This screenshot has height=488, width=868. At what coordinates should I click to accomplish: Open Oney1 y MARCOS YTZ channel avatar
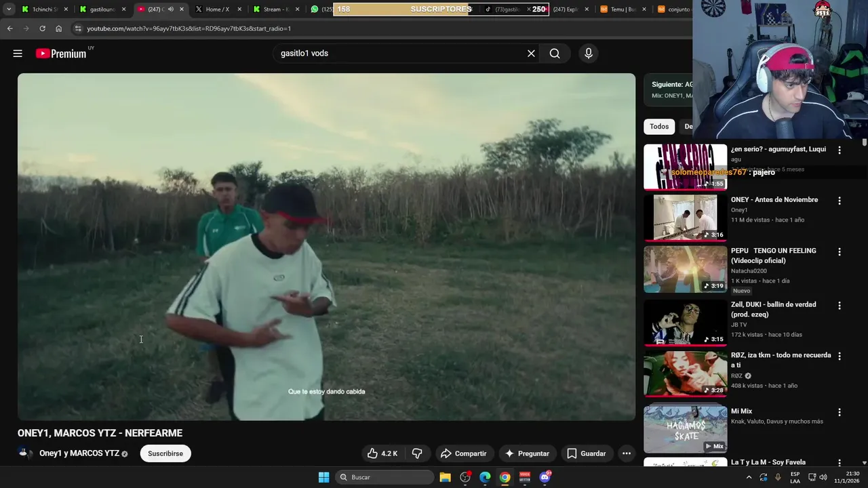click(26, 453)
